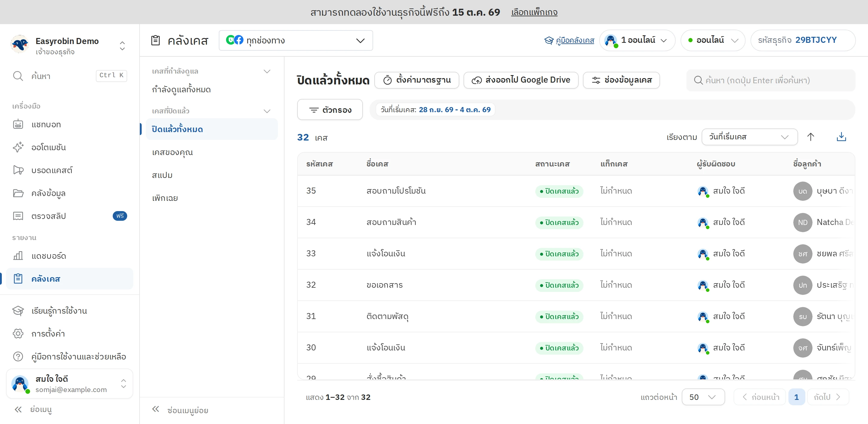Open คู่มือคลังเคส guide link
The image size is (868, 424).
click(569, 40)
